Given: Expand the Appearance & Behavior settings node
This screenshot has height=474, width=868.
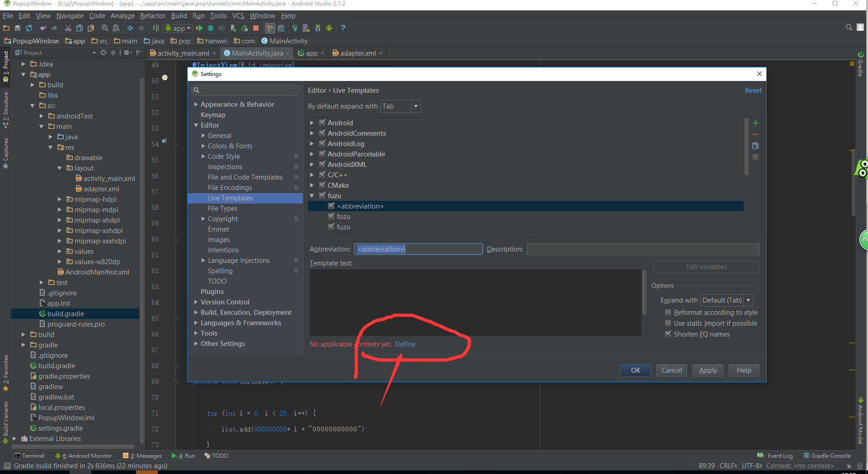Looking at the screenshot, I should [196, 104].
